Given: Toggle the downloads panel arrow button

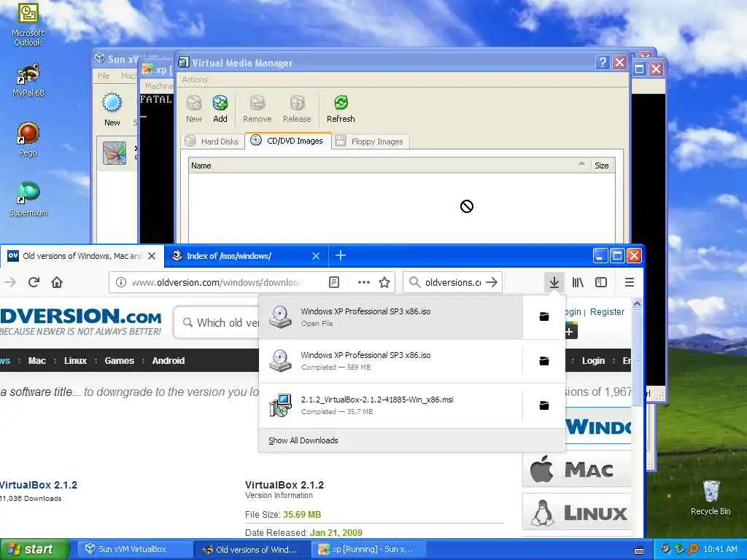Looking at the screenshot, I should point(554,282).
